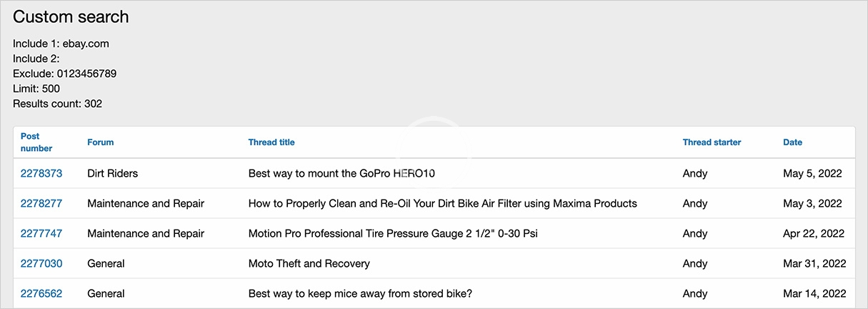This screenshot has width=868, height=309.
Task: Open post number 2277030
Action: pyautogui.click(x=41, y=263)
